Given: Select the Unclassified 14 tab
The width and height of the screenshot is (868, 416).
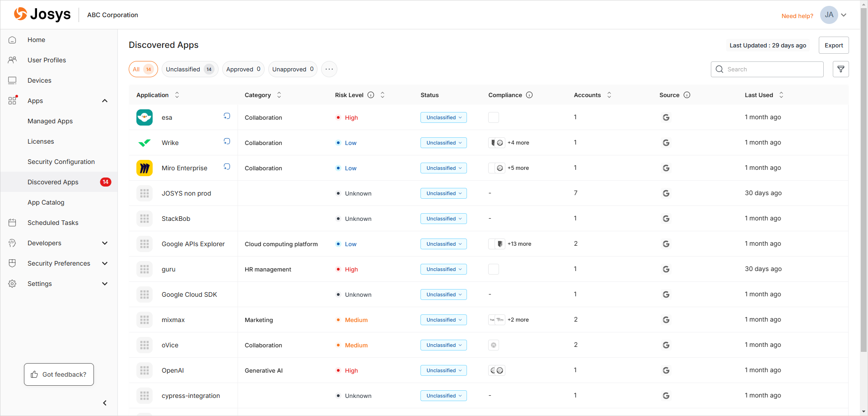Looking at the screenshot, I should pyautogui.click(x=190, y=69).
